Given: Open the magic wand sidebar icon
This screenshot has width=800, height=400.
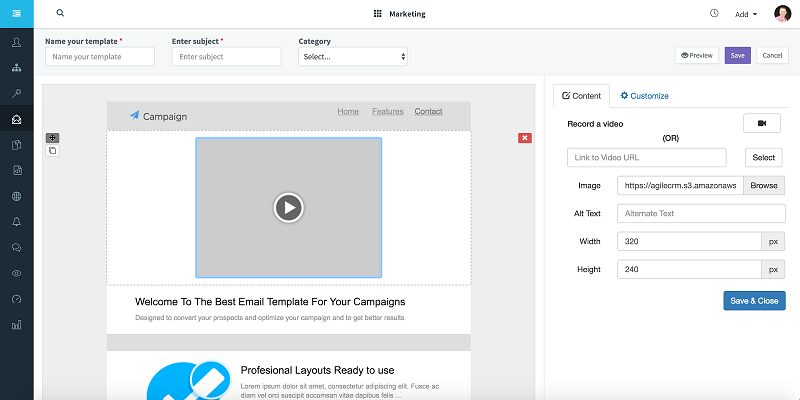Looking at the screenshot, I should coord(16,93).
